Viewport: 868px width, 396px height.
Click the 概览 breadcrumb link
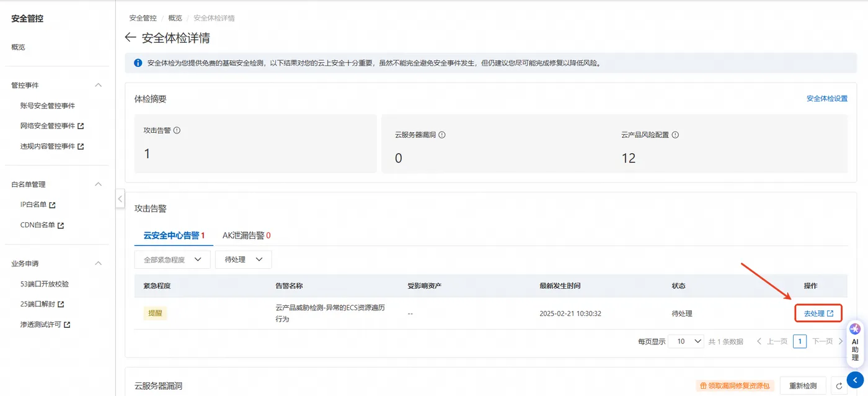click(x=175, y=18)
